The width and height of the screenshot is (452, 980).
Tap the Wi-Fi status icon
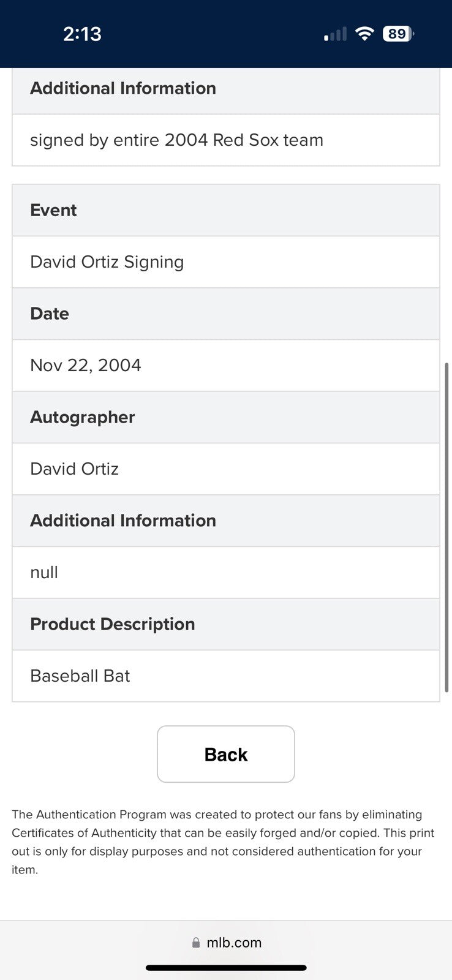[364, 34]
